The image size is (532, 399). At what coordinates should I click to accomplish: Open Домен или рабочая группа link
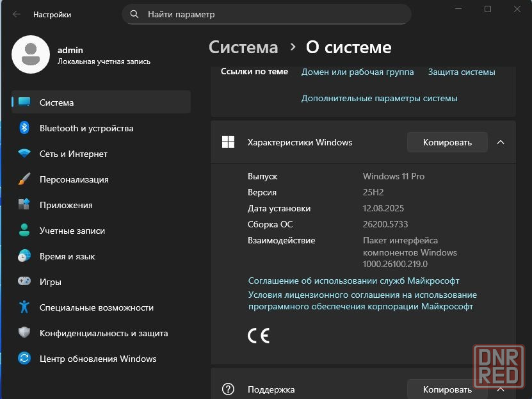[x=357, y=72]
